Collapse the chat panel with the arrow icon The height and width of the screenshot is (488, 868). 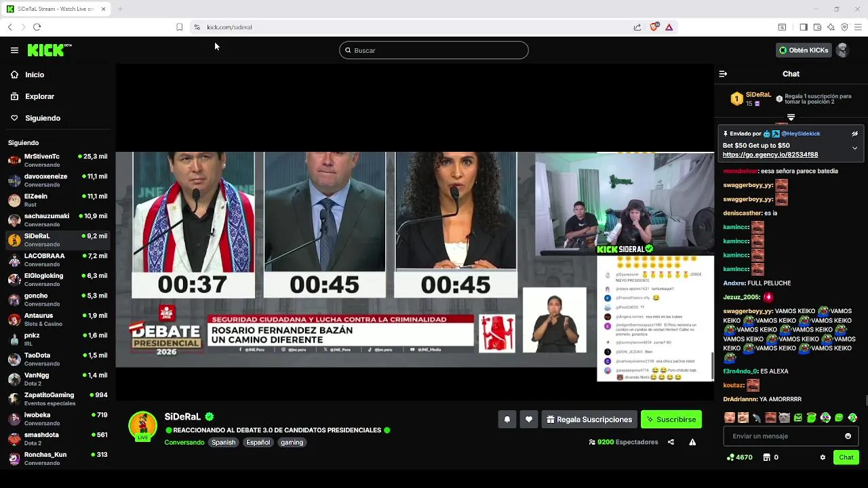723,74
